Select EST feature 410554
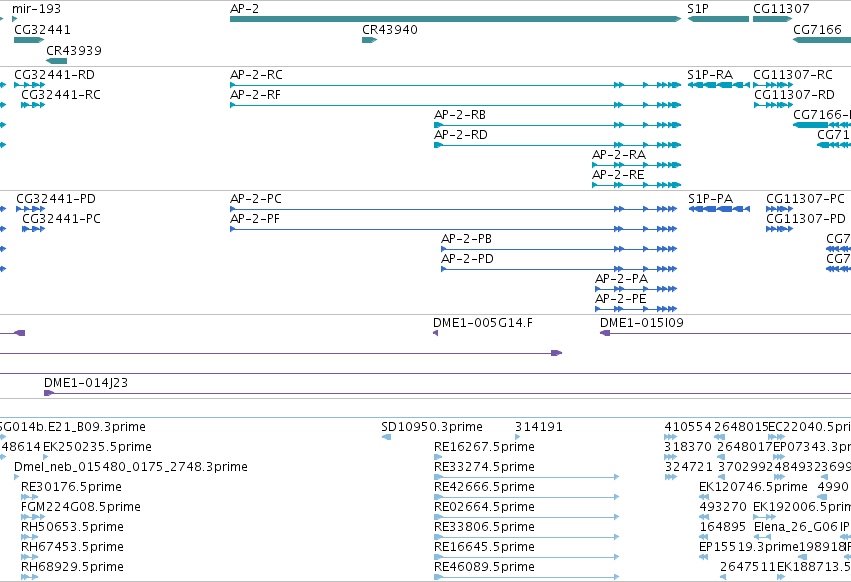This screenshot has height=582, width=851. [x=671, y=437]
